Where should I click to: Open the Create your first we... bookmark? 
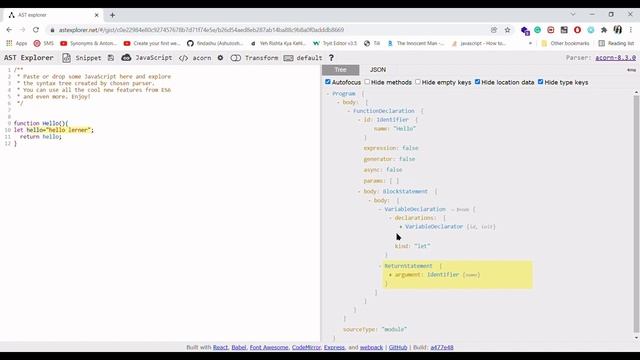[152, 43]
